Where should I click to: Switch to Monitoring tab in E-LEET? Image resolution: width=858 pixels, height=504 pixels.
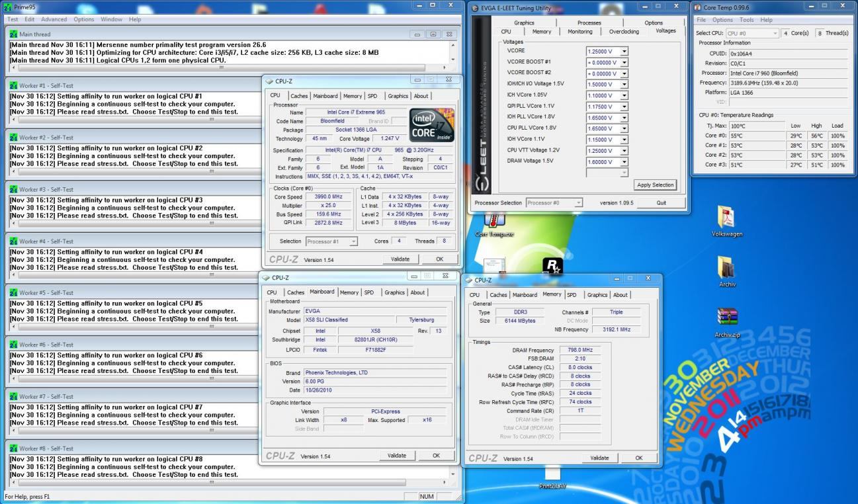pos(580,31)
